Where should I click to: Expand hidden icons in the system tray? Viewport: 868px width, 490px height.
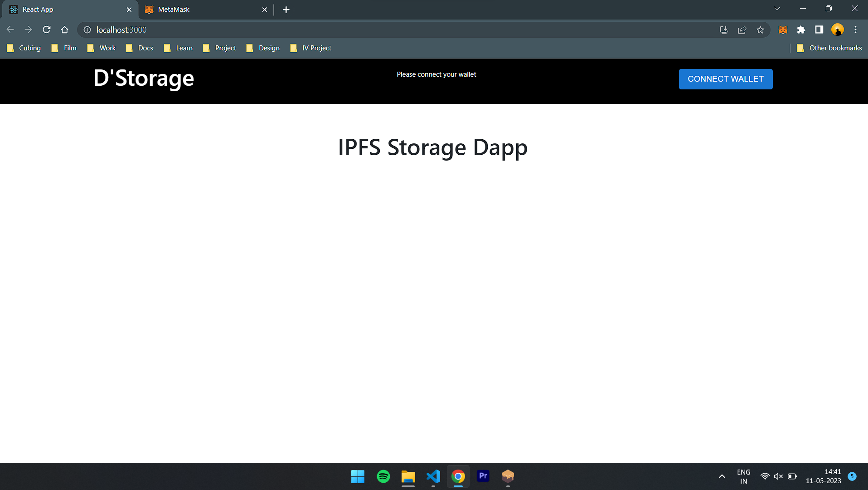coord(722,476)
